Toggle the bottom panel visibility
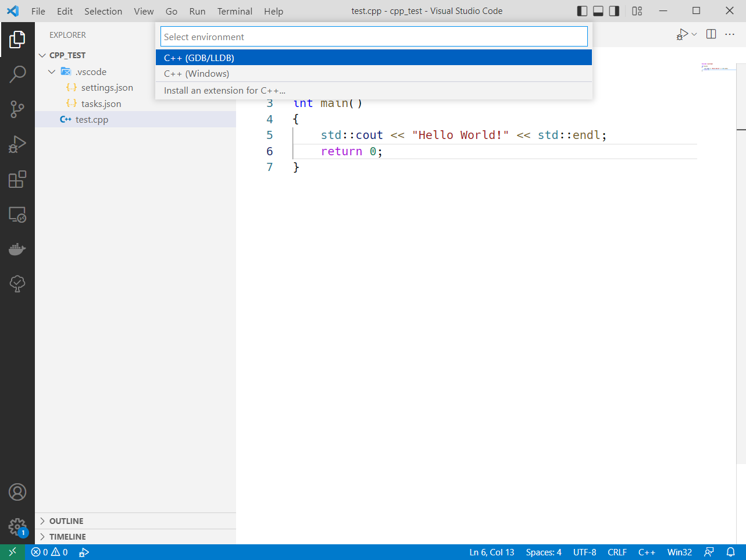The image size is (746, 560). (598, 11)
